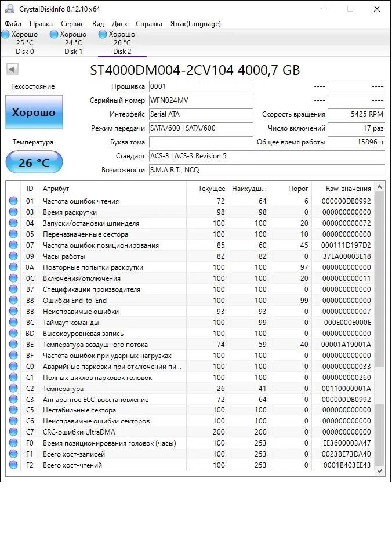Click total hours value 15896 ч
Viewport: 392px width, 543px height.
click(356, 142)
